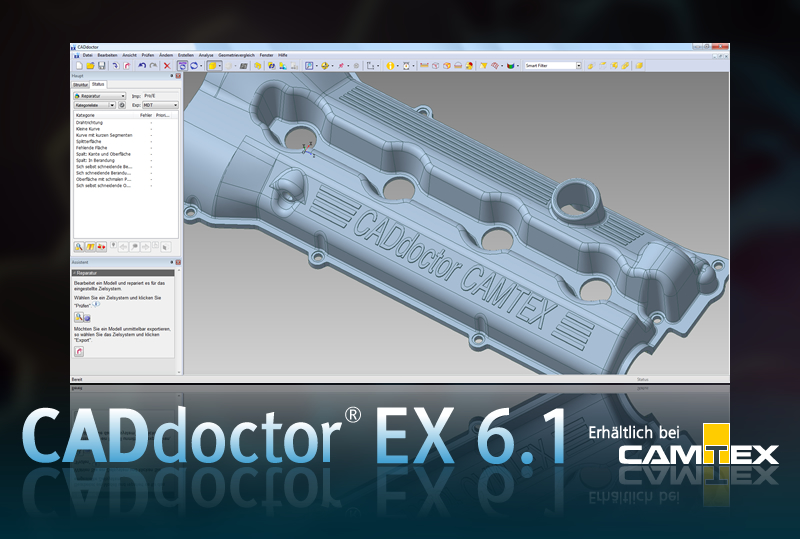Expand arrow next to RGB color icon
Screen dimensions: 800x539
coord(518,66)
